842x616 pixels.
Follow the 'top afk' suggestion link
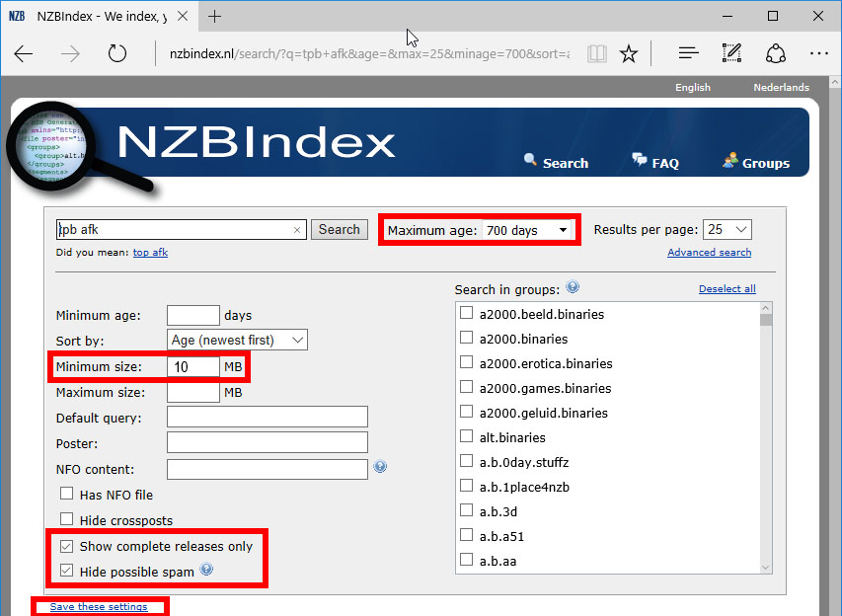(x=150, y=253)
